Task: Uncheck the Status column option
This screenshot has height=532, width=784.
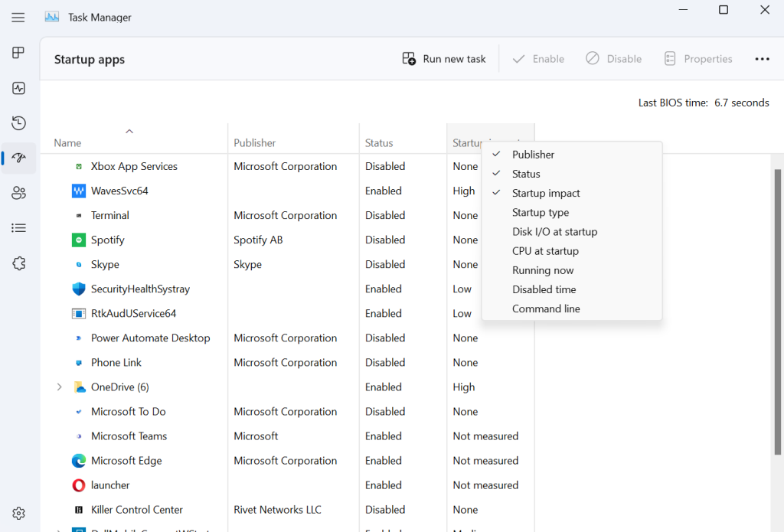Action: pos(572,174)
